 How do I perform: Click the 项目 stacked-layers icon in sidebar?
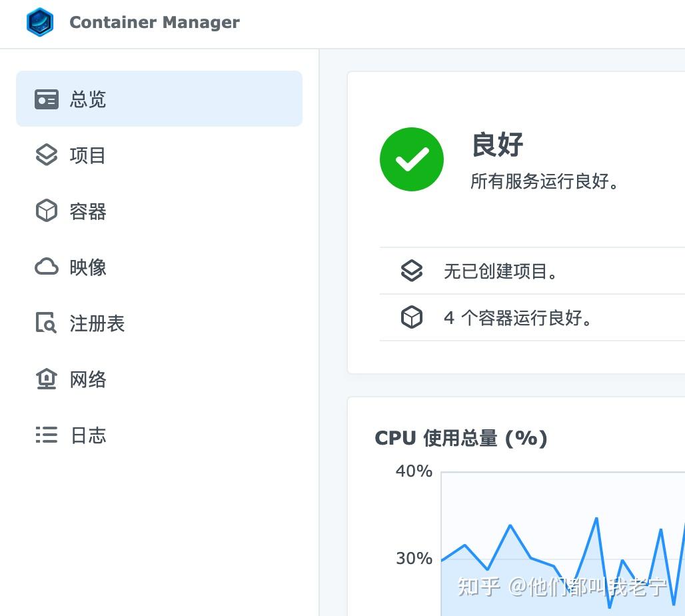pyautogui.click(x=46, y=155)
